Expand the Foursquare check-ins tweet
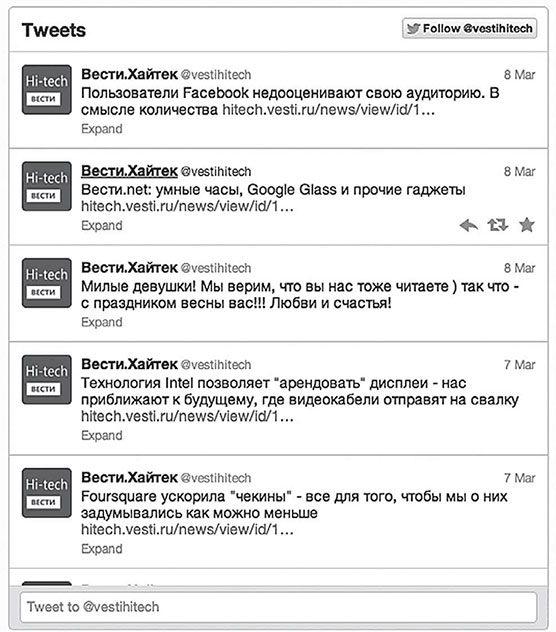 (102, 549)
